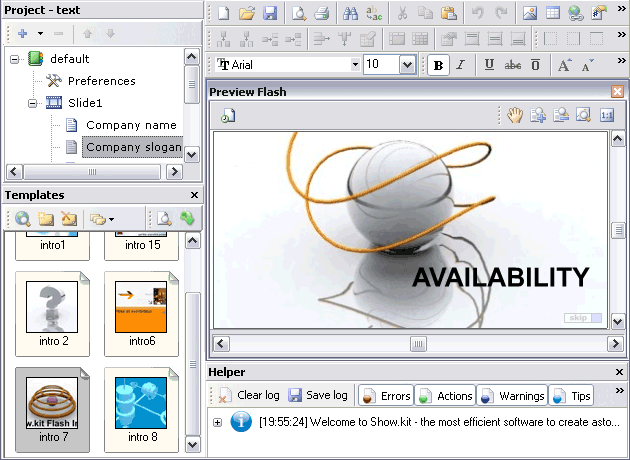Close the Templates panel
Image resolution: width=630 pixels, height=460 pixels.
tap(194, 195)
